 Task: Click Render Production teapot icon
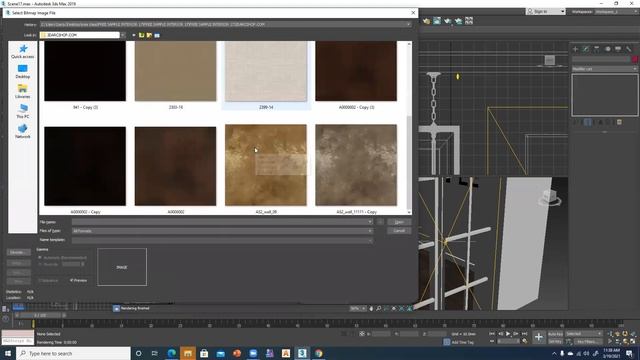448,21
